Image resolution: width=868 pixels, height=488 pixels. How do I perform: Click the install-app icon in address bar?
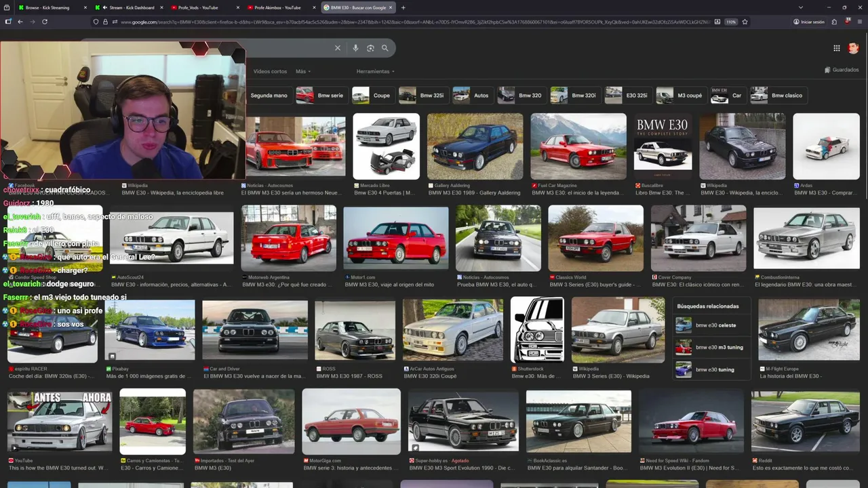[x=717, y=22]
